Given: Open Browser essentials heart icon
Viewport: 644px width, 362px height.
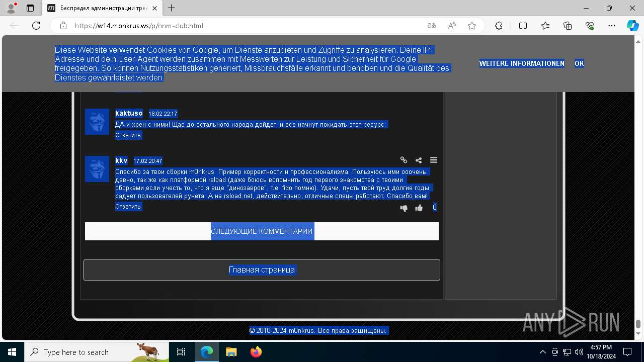Looking at the screenshot, I should pos(590,26).
